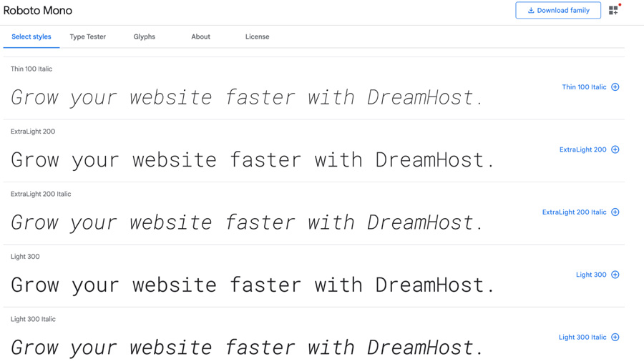Viewport: 644px width, 364px height.
Task: Click the gray ExtraLight 200 label
Action: [33, 132]
